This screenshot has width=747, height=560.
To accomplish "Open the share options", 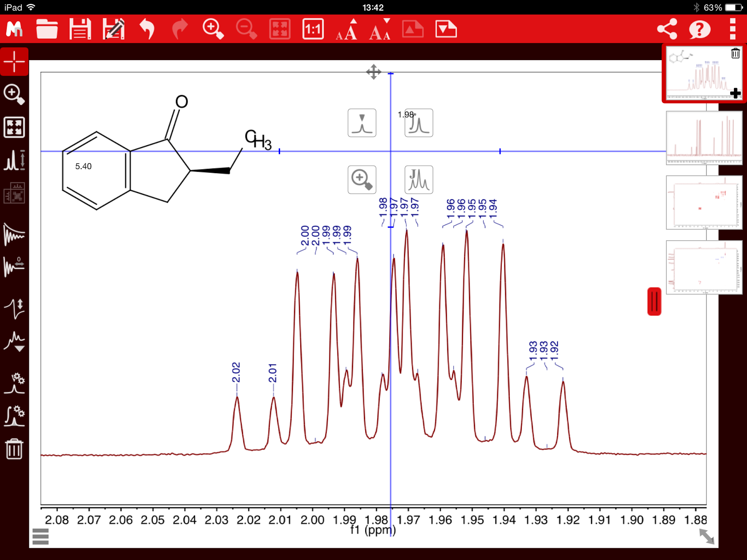I will [x=668, y=29].
